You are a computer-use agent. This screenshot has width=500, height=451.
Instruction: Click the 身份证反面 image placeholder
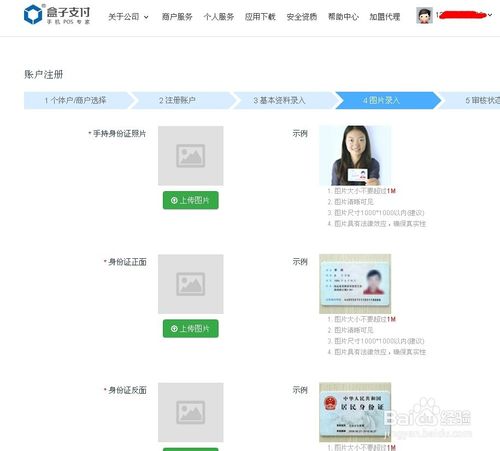tap(191, 412)
